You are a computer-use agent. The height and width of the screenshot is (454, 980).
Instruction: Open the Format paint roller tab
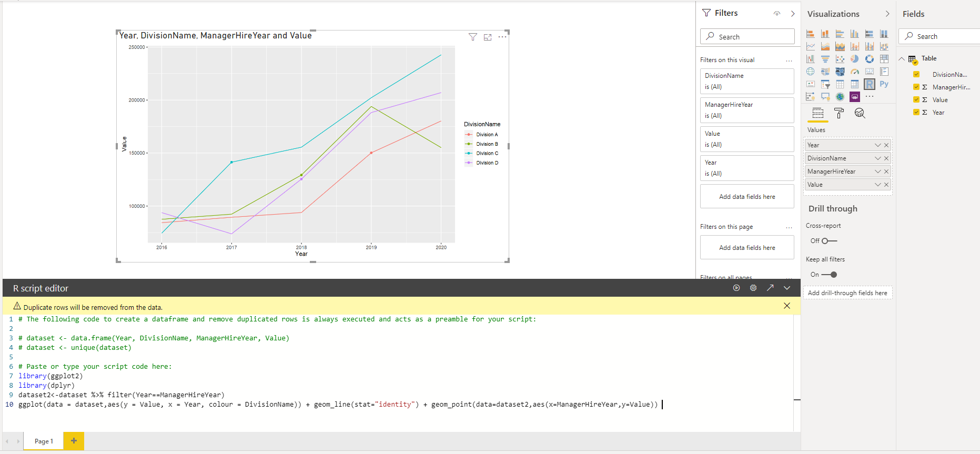pos(839,113)
